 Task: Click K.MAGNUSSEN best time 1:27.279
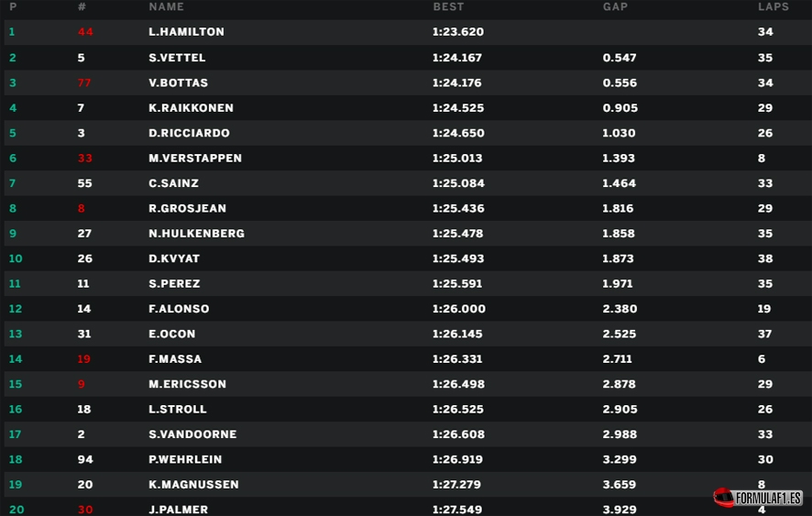tap(456, 485)
